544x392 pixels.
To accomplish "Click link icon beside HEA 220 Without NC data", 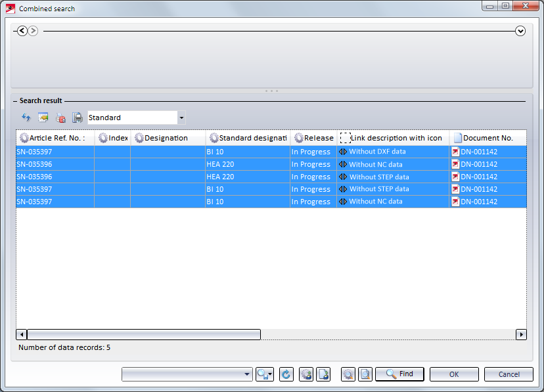I will click(x=343, y=164).
